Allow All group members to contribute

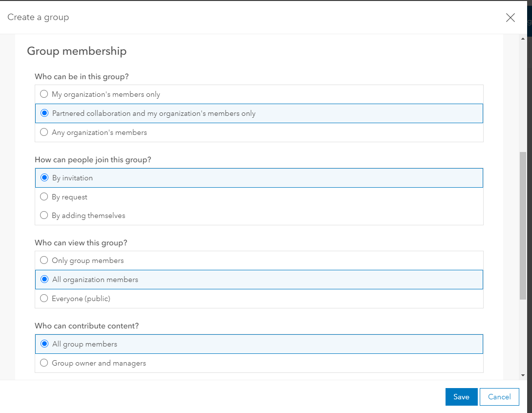coord(44,344)
